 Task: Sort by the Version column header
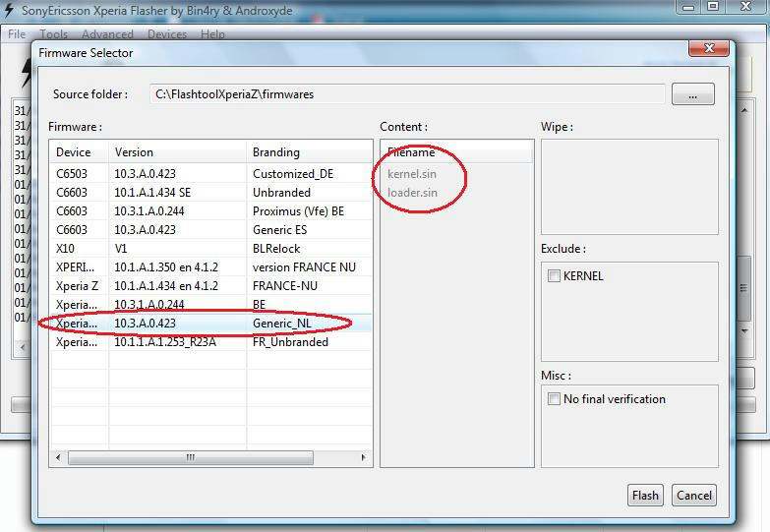pyautogui.click(x=177, y=152)
